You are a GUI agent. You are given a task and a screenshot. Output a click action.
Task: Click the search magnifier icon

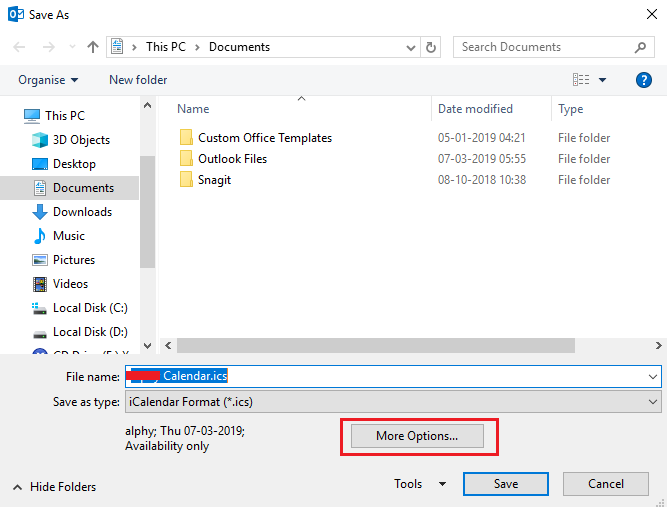tap(642, 47)
